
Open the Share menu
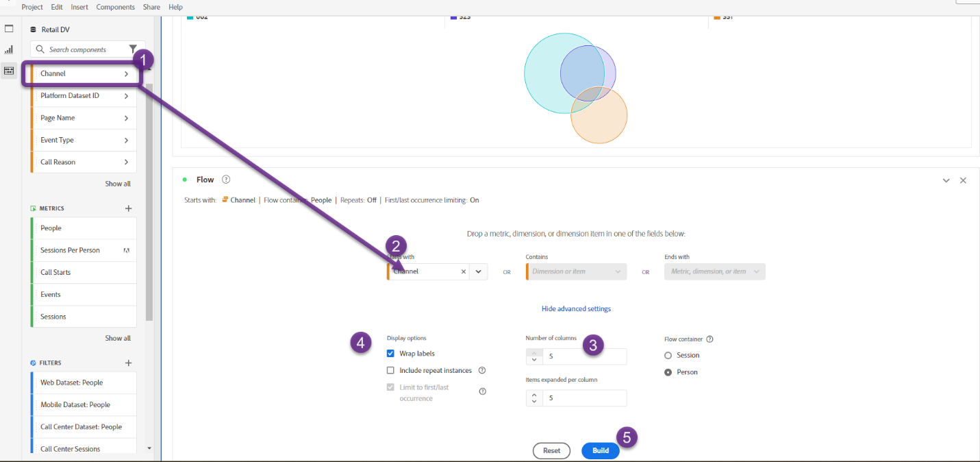tap(151, 7)
